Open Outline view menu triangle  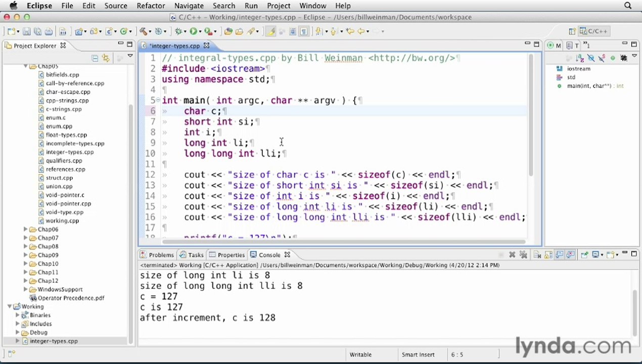coord(635,56)
